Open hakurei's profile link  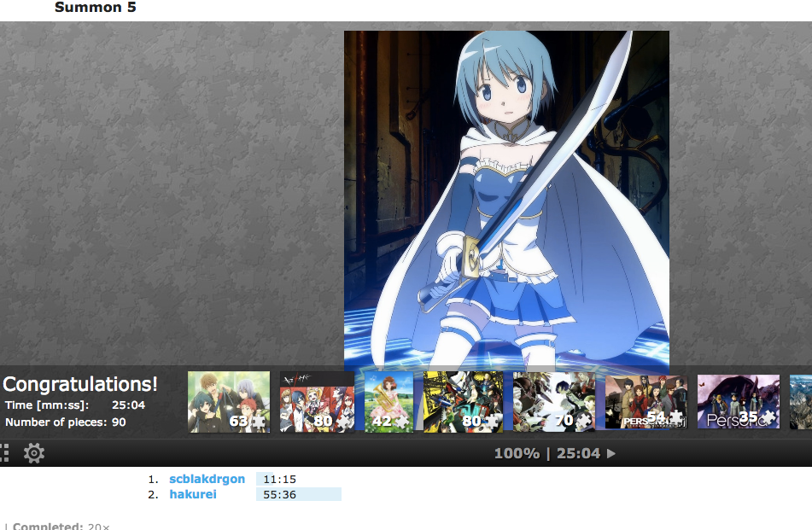[x=193, y=494]
